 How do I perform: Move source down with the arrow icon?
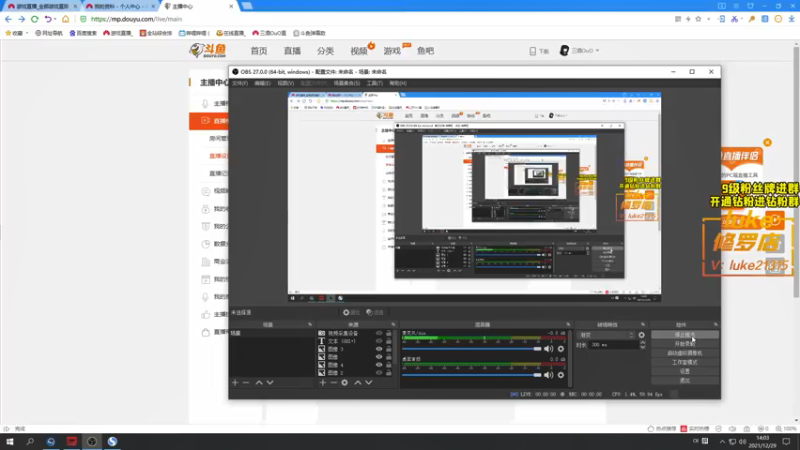[368, 382]
